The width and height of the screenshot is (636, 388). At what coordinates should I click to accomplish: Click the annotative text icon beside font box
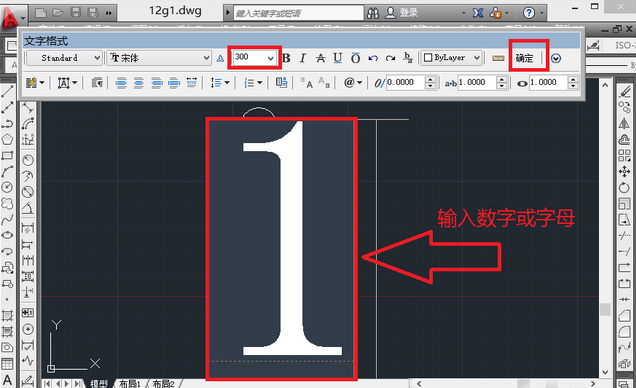(x=220, y=58)
